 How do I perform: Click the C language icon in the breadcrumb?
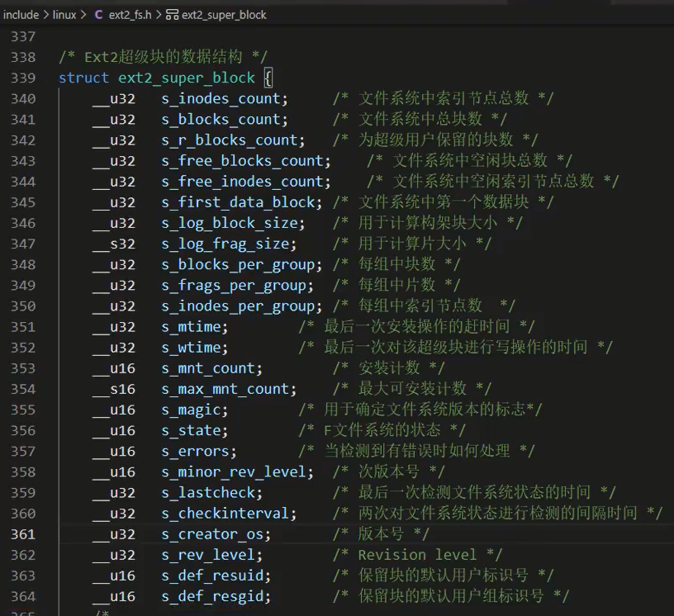coord(97,14)
